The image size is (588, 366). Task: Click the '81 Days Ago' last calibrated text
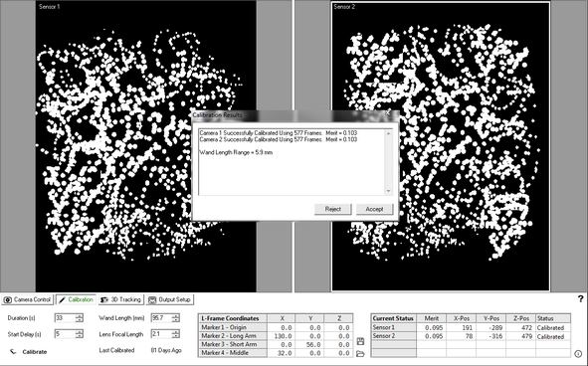pyautogui.click(x=166, y=350)
